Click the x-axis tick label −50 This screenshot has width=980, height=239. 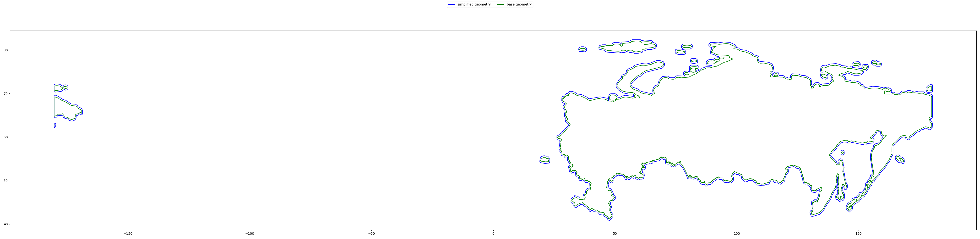(x=372, y=234)
